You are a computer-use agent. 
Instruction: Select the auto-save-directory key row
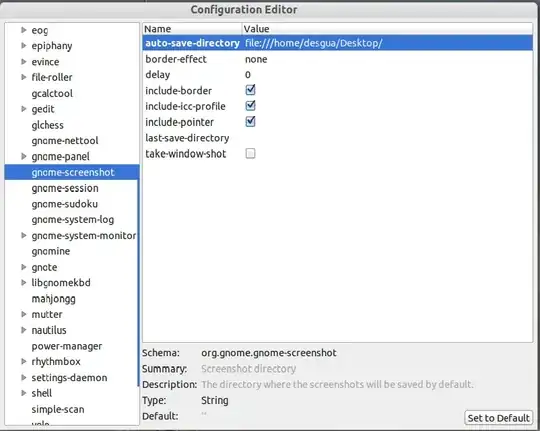pos(338,43)
